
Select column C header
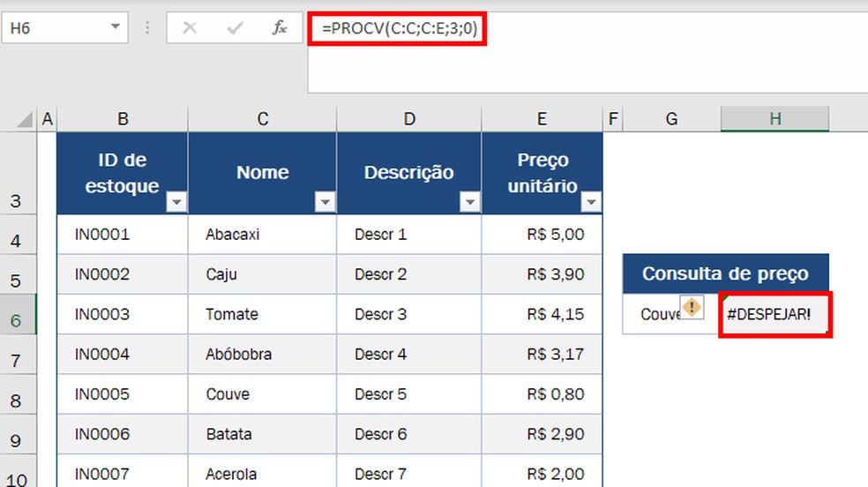262,119
